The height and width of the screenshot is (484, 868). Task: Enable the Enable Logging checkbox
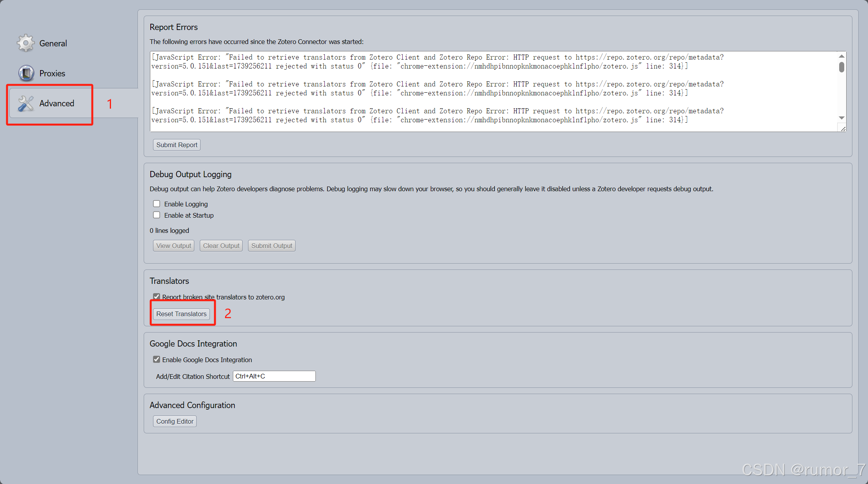tap(157, 204)
